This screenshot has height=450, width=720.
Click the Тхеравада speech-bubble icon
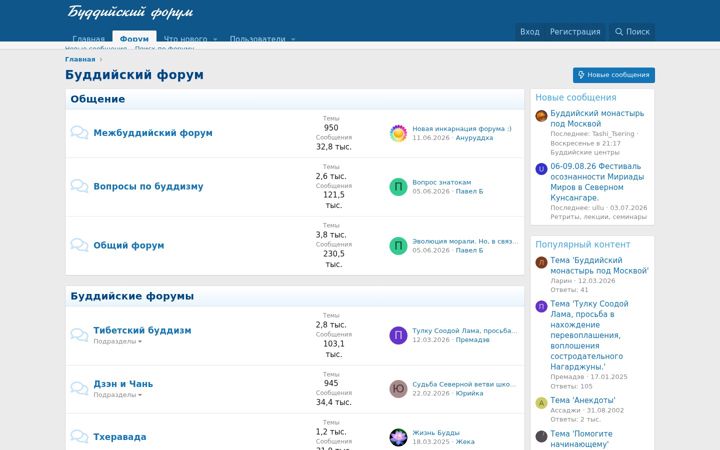pyautogui.click(x=79, y=436)
